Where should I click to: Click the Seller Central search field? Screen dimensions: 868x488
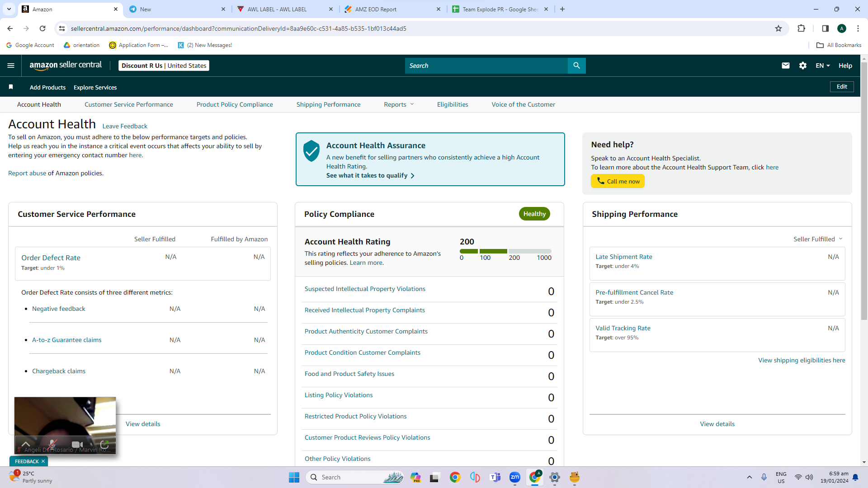click(x=486, y=66)
